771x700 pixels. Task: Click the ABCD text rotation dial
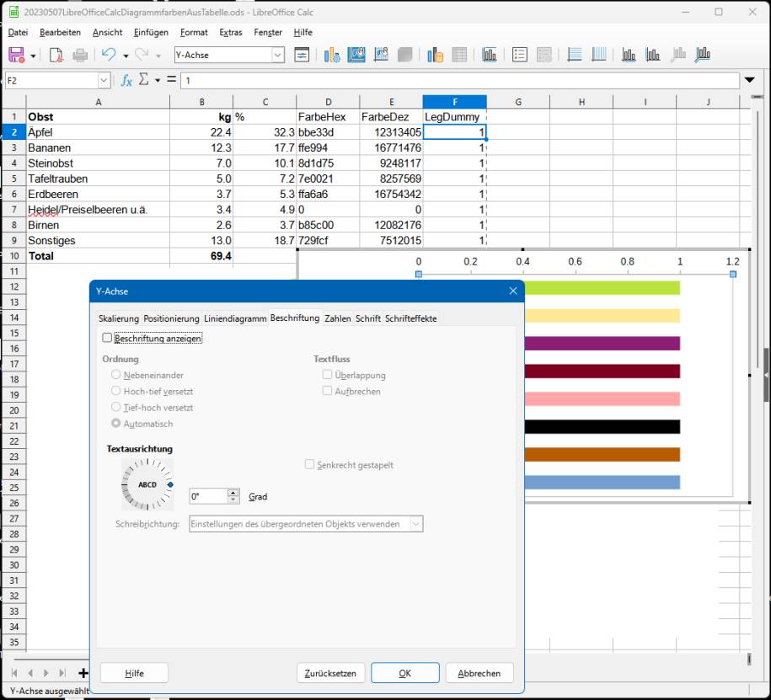tap(147, 484)
